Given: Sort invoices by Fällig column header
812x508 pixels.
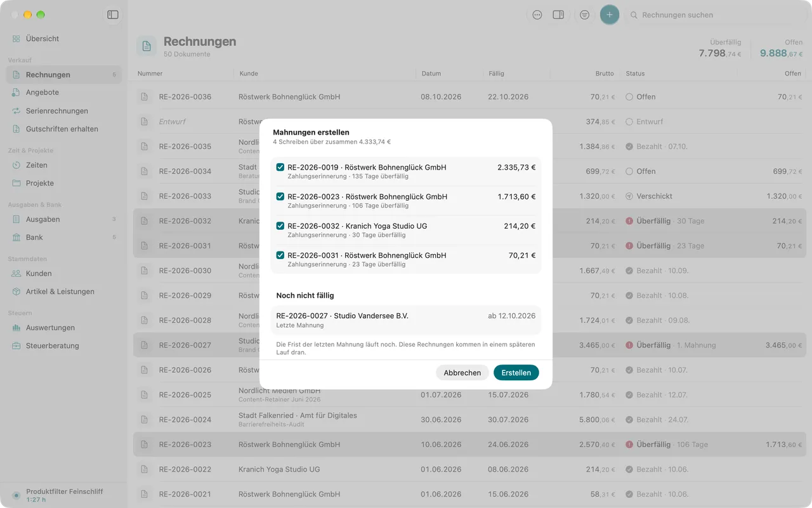Looking at the screenshot, I should [497, 74].
